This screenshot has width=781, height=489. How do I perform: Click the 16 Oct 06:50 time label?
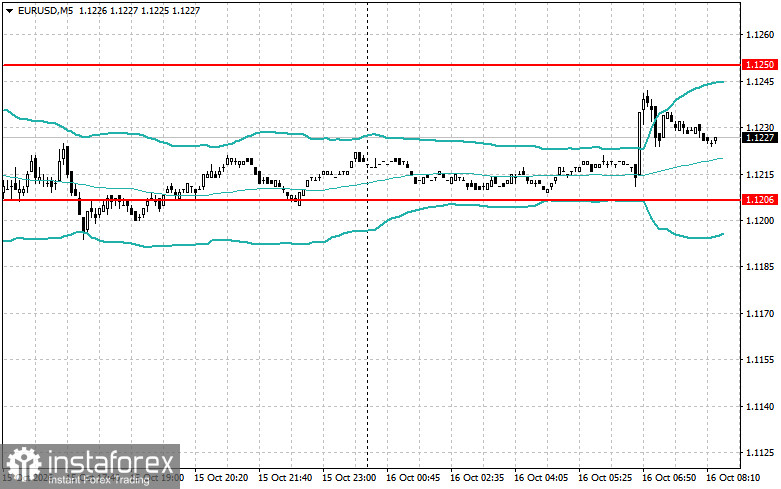click(x=668, y=478)
